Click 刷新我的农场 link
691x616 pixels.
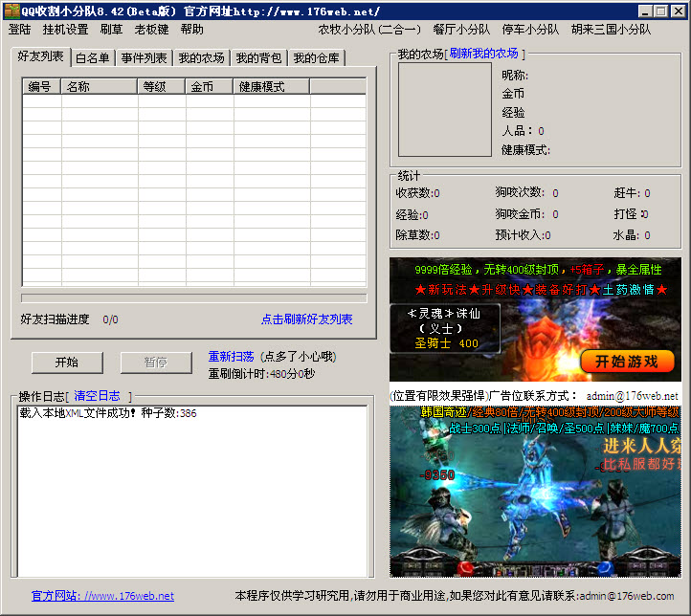click(x=483, y=54)
